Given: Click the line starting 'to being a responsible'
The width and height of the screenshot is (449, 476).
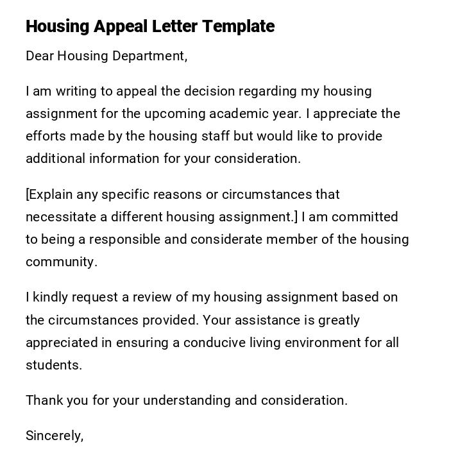Looking at the screenshot, I should pos(217,239).
